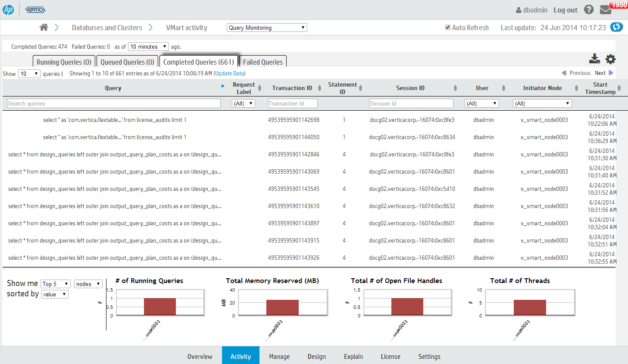Sort by Session ID column arrows
Screen dimensions: 628x364
(x=455, y=88)
